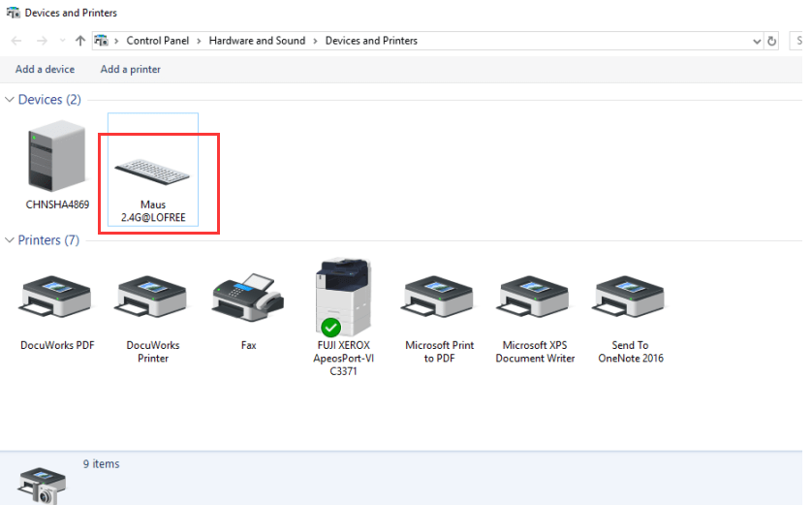Open the address bar history dropdown
The height and width of the screenshot is (505, 812).
click(757, 42)
